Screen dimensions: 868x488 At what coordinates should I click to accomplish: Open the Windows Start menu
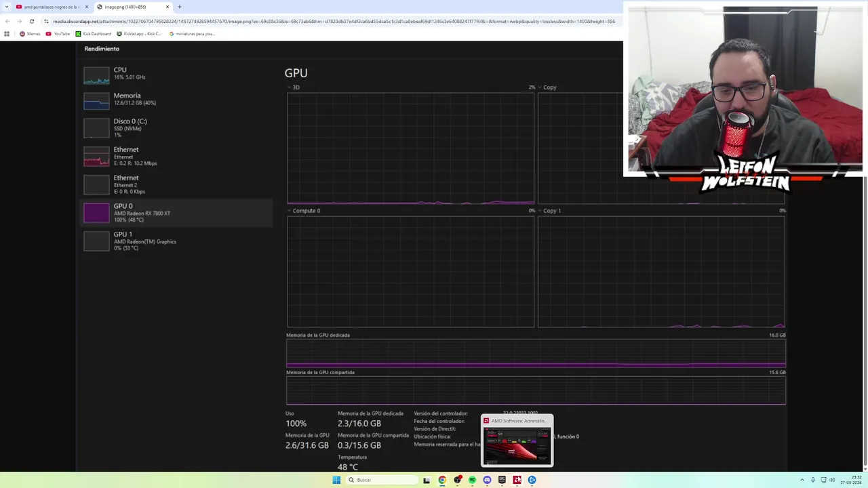(x=336, y=480)
